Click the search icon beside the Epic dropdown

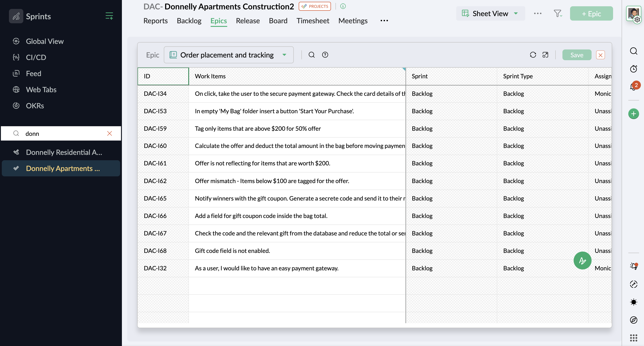[311, 55]
